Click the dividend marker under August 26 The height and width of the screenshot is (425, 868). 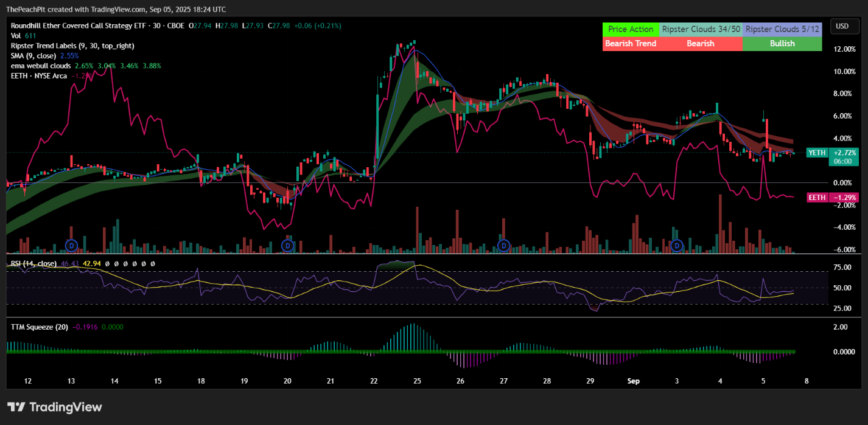pos(503,246)
